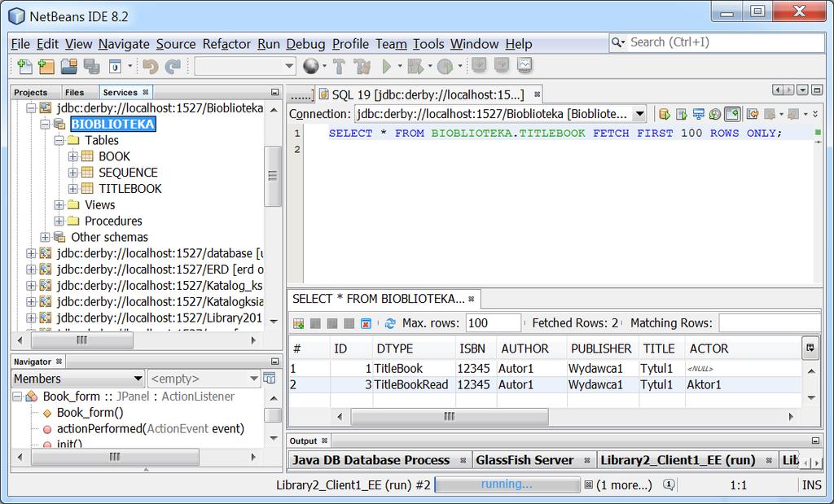
Task: Click the (1 more...) tasks link in the status bar
Action: 624,484
